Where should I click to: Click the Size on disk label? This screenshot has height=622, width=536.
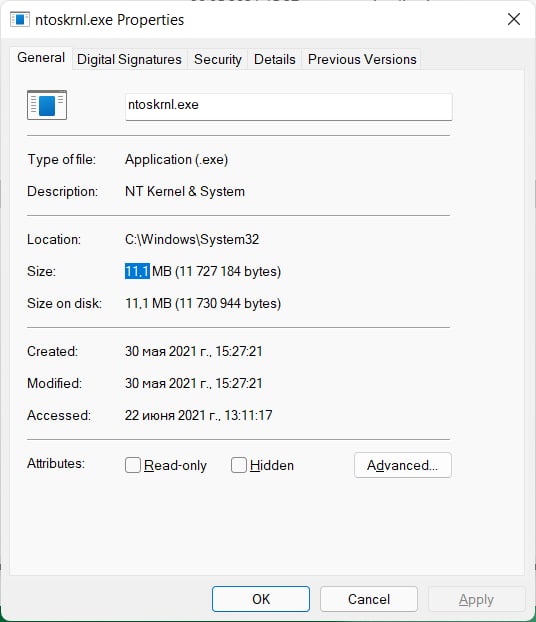(x=64, y=303)
